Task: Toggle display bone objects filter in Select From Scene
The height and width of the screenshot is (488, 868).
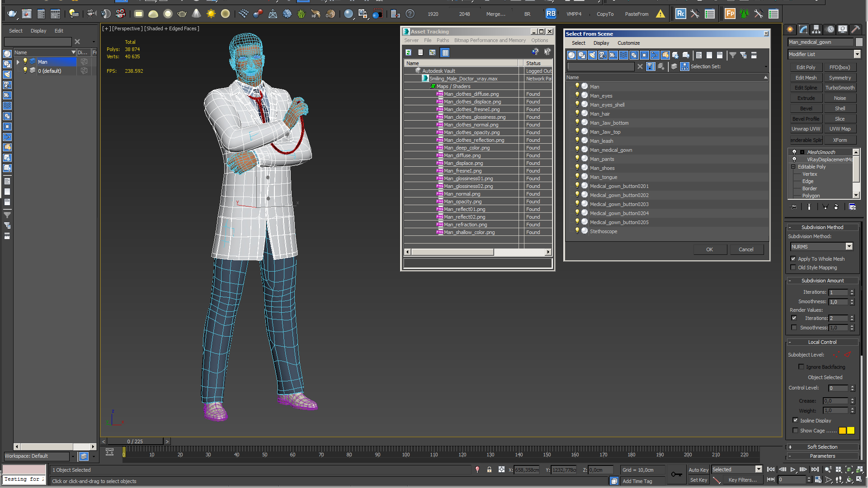Action: coord(655,55)
